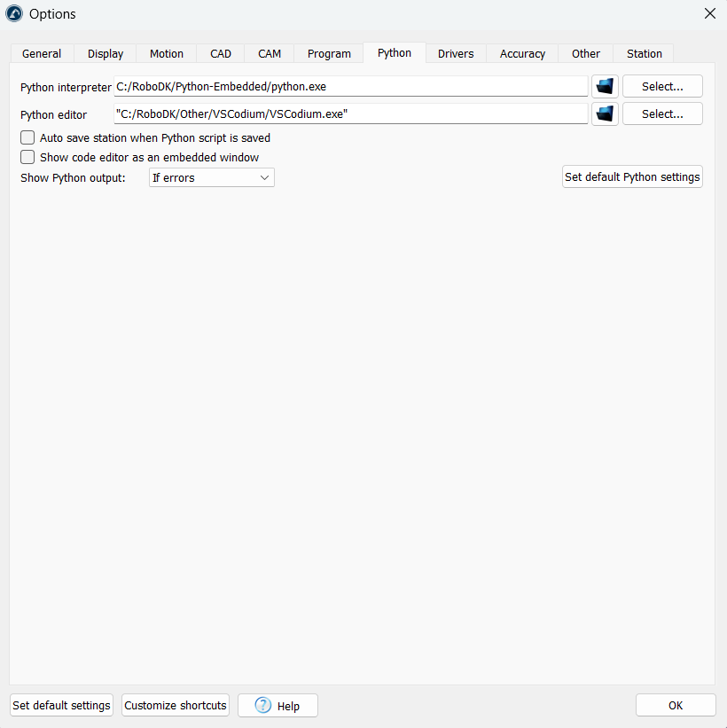Enable auto save station when script saved
Screen dimensions: 727x728
tap(27, 138)
